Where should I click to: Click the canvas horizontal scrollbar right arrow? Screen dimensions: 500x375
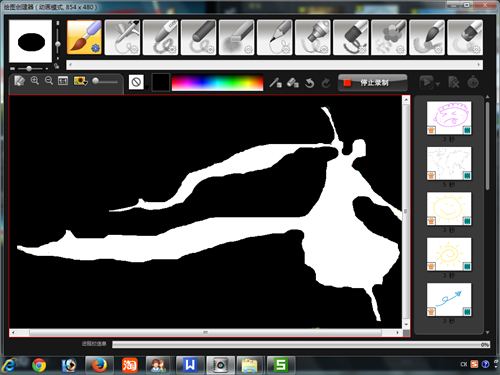click(398, 333)
